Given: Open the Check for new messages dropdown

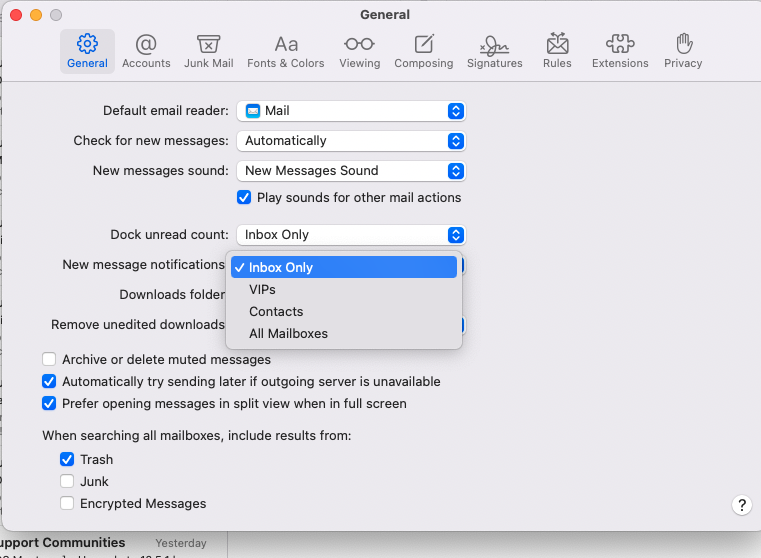Looking at the screenshot, I should 351,141.
